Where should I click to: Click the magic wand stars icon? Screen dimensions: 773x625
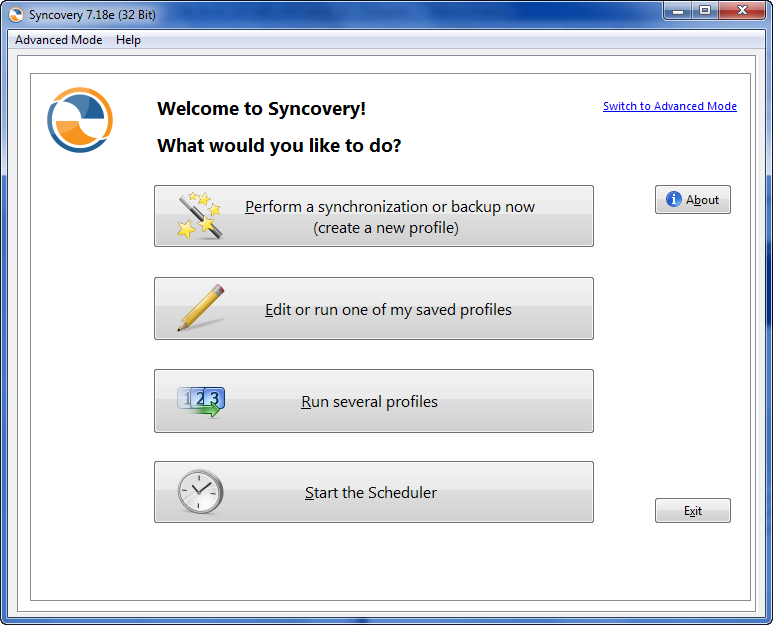pyautogui.click(x=199, y=216)
